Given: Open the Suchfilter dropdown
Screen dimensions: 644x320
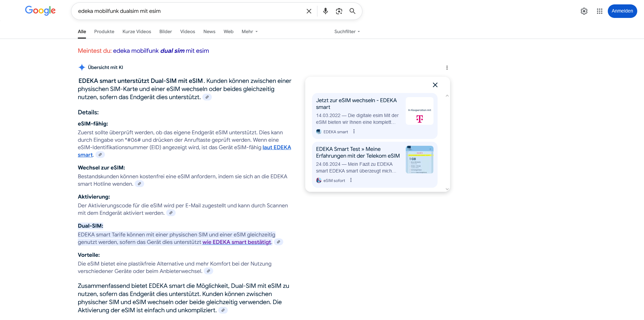Looking at the screenshot, I should coord(347,31).
